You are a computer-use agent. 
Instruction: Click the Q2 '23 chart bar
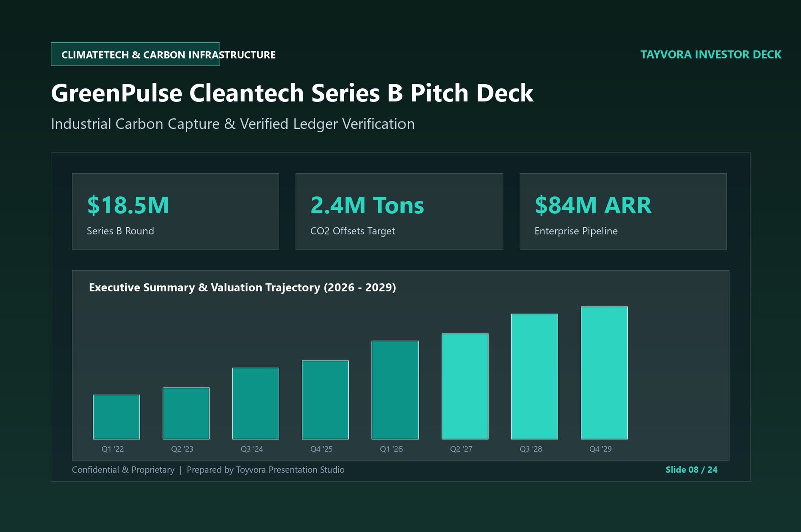click(x=186, y=413)
